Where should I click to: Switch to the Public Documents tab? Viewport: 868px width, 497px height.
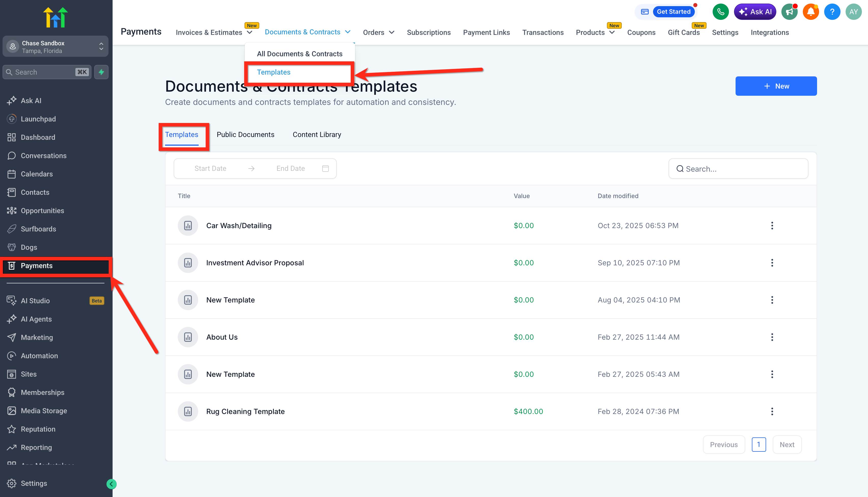245,134
